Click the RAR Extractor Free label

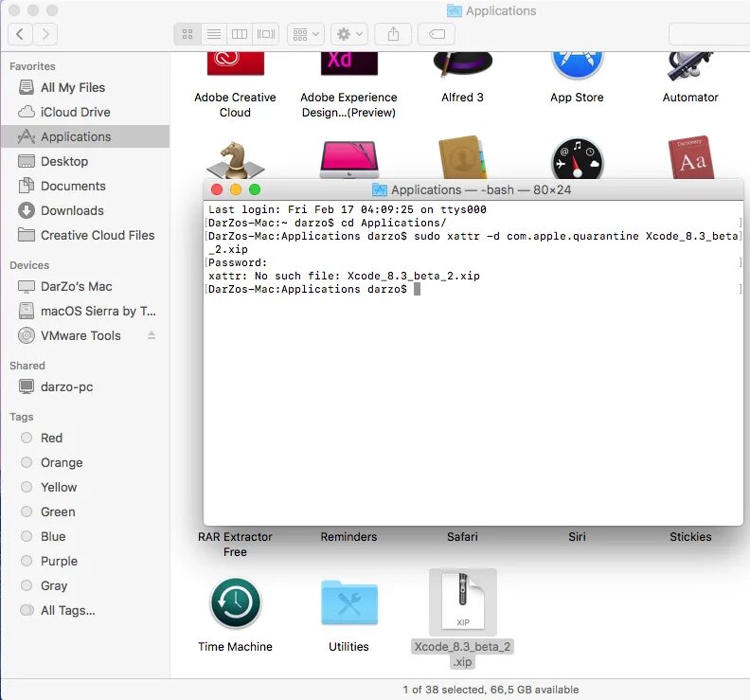tap(236, 545)
